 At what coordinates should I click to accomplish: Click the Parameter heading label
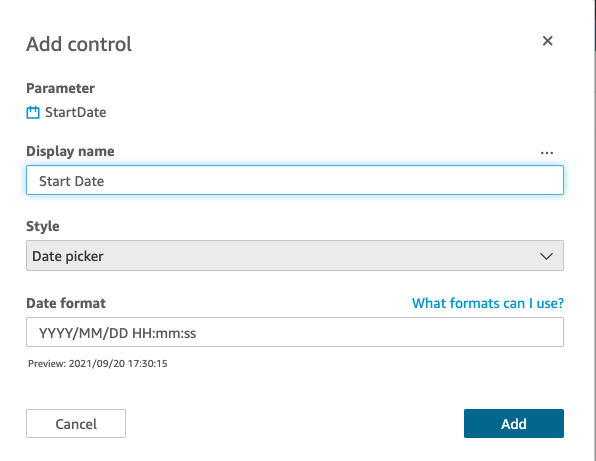coord(60,88)
